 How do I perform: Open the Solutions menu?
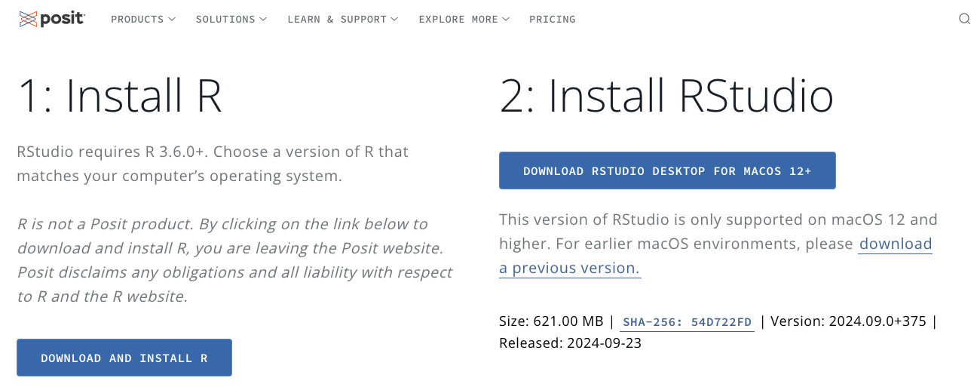225,20
